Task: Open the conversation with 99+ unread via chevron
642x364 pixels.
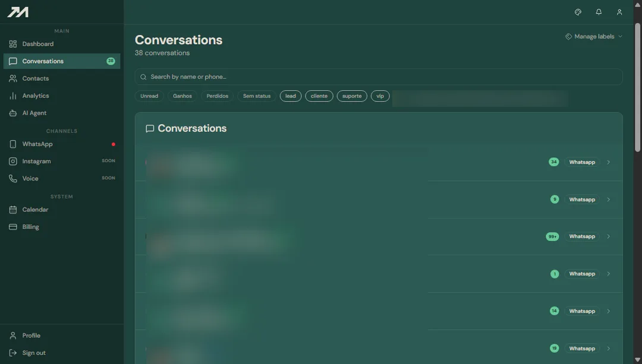Action: click(x=609, y=236)
